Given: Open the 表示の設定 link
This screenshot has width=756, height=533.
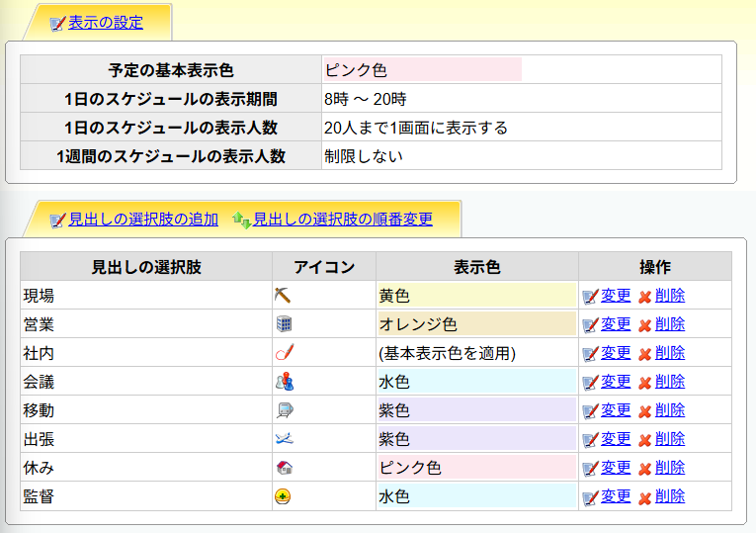Looking at the screenshot, I should (x=106, y=23).
